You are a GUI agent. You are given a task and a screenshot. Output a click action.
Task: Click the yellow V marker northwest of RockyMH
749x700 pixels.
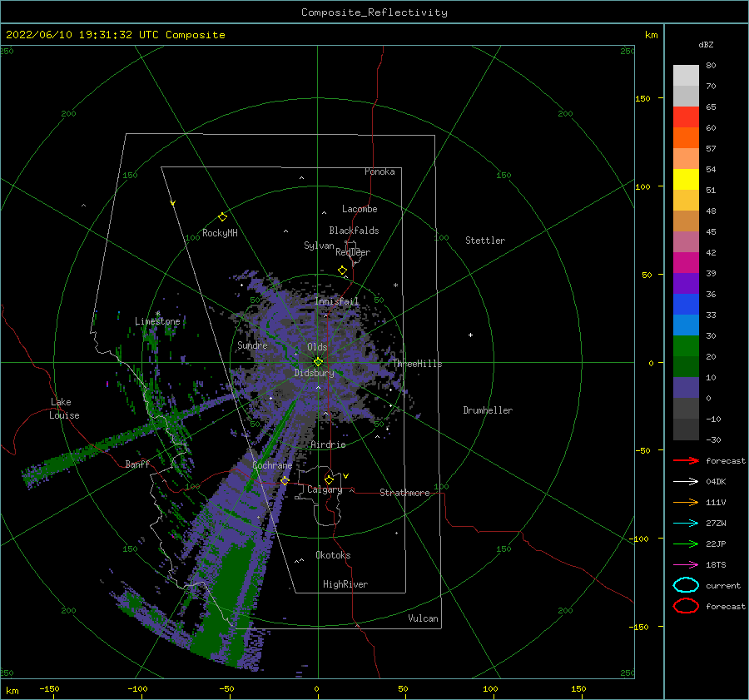coord(173,203)
